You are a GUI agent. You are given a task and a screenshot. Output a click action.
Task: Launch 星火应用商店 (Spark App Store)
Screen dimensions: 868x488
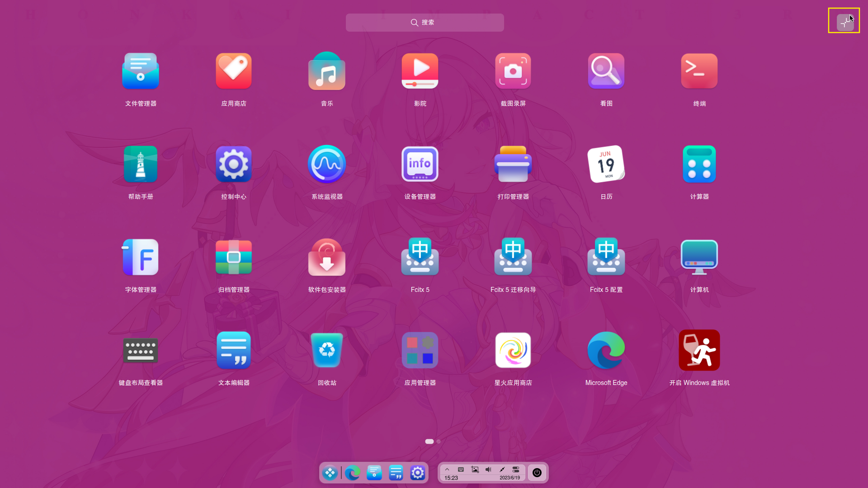[x=513, y=350]
